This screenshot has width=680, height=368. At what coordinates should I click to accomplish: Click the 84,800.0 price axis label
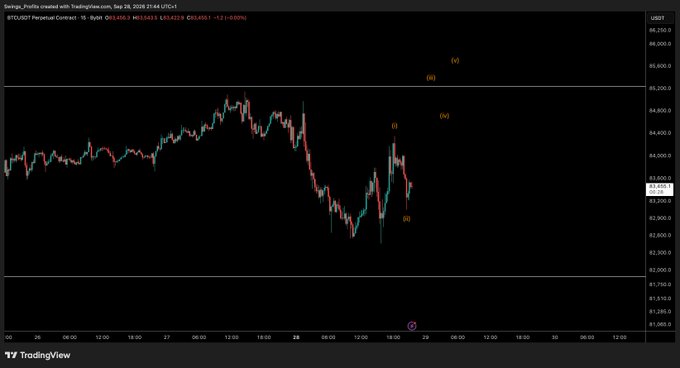pos(660,111)
